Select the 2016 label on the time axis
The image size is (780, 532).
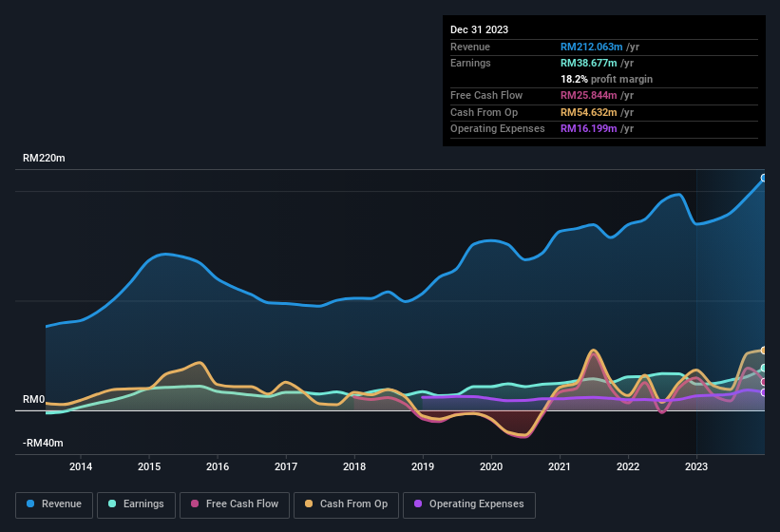pos(218,466)
